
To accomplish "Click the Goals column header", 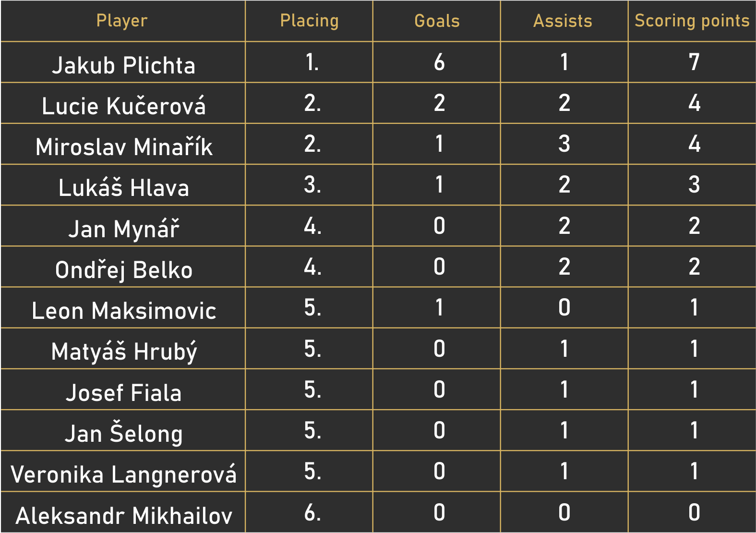I will coord(437,21).
